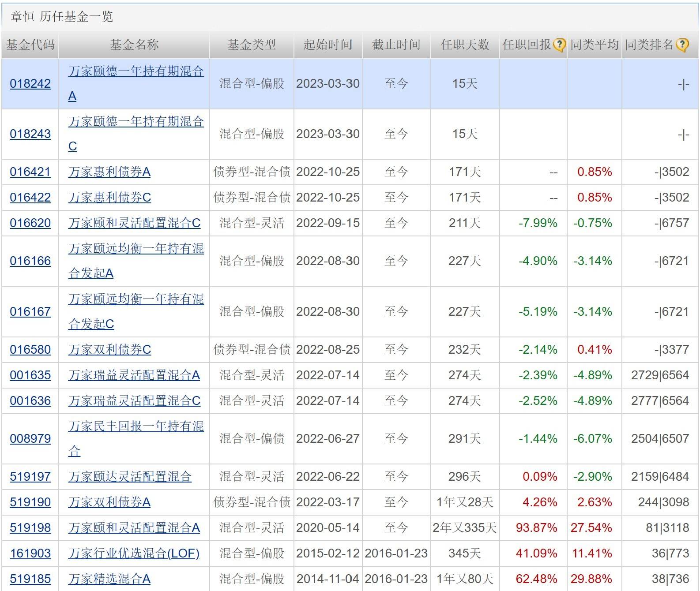The height and width of the screenshot is (591, 700).
Task: Click the 混合型-偏债 fund type cell
Action: pyautogui.click(x=252, y=439)
